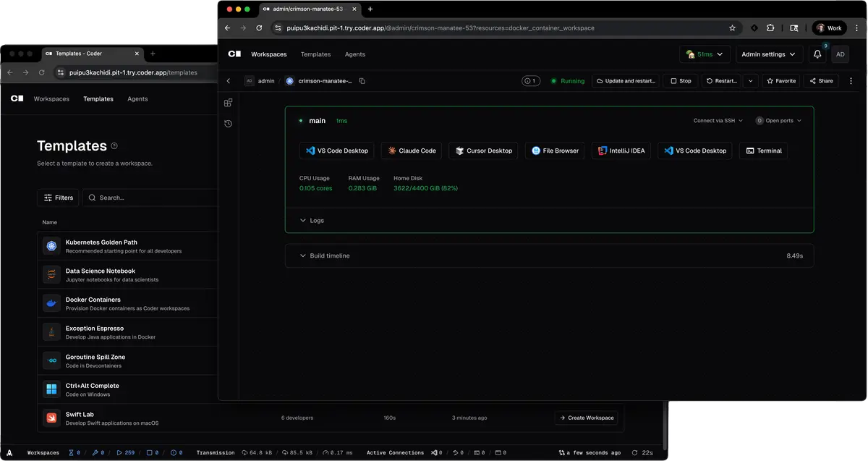The image size is (868, 461).
Task: Click the Name column header
Action: 50,222
